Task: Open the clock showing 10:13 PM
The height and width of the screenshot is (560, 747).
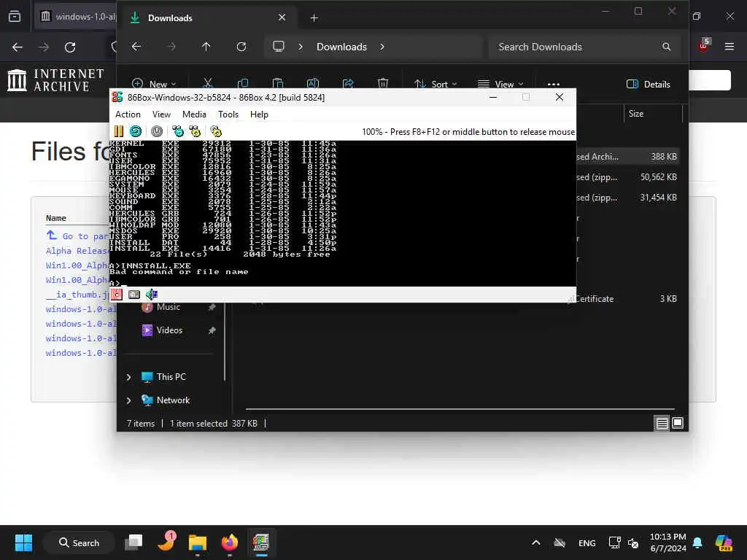Action: 668,542
